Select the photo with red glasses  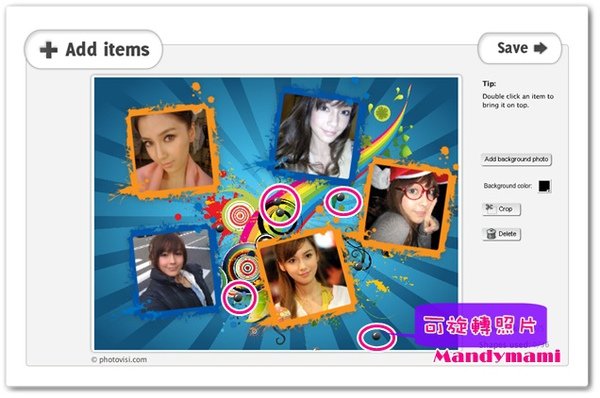[x=409, y=208]
